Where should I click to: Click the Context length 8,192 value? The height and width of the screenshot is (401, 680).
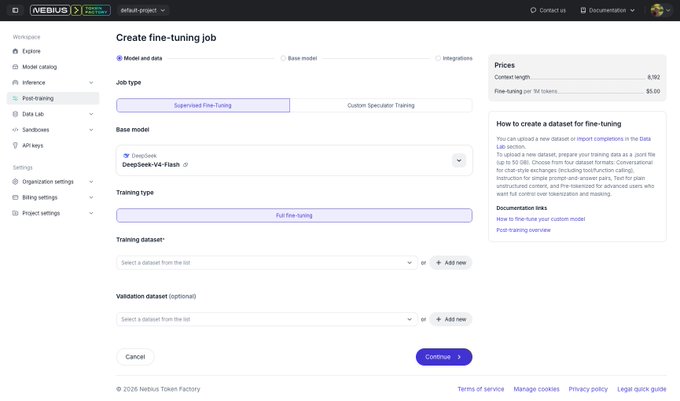pyautogui.click(x=654, y=77)
